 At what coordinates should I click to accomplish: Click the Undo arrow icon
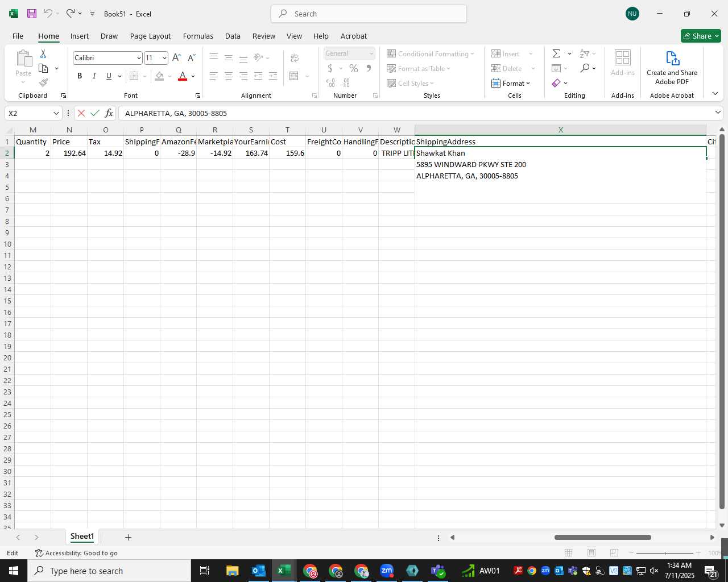(x=48, y=13)
